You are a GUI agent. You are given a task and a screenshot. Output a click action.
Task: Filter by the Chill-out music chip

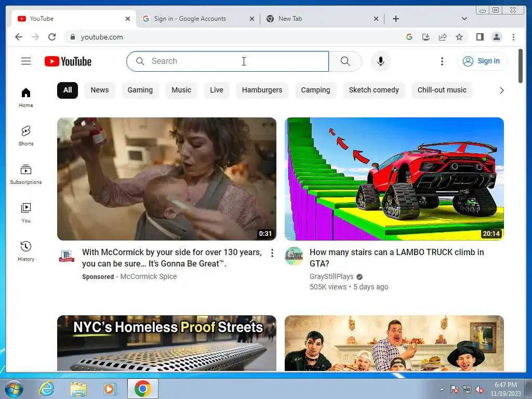point(442,90)
